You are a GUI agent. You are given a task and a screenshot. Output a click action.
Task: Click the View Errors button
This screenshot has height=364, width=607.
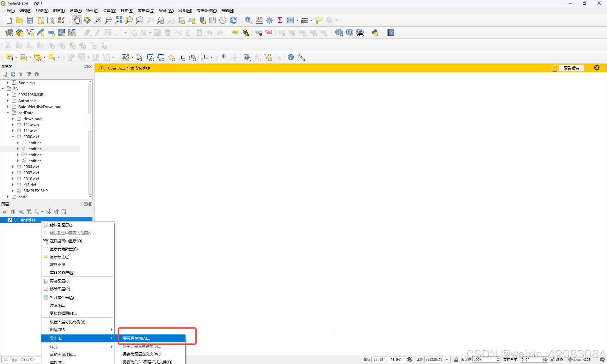click(x=571, y=68)
